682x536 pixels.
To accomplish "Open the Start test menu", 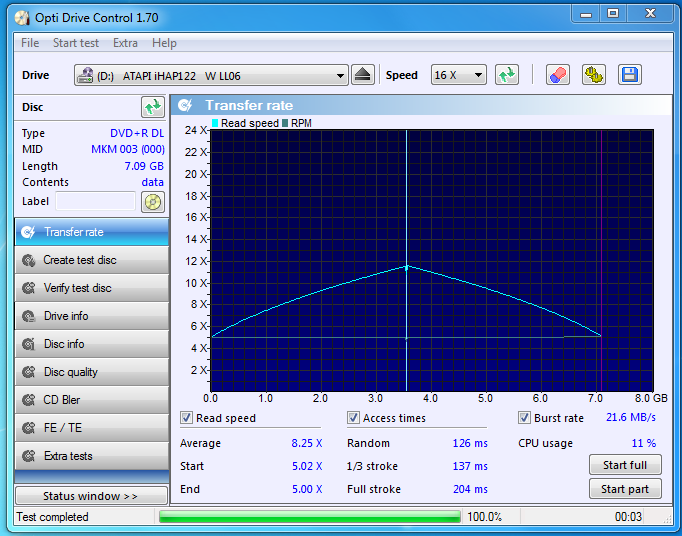I will [76, 43].
